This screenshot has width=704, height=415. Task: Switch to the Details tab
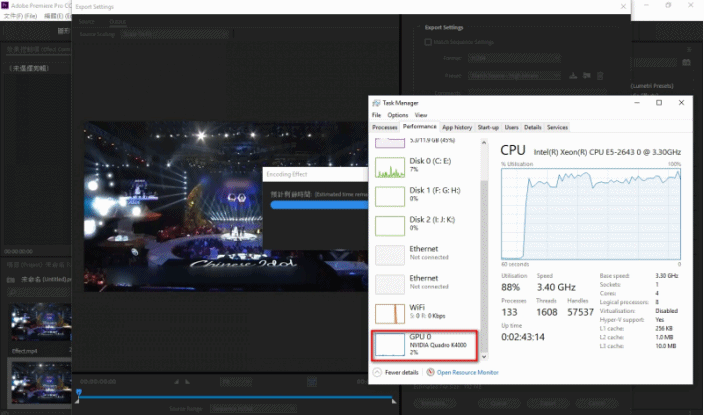click(532, 128)
